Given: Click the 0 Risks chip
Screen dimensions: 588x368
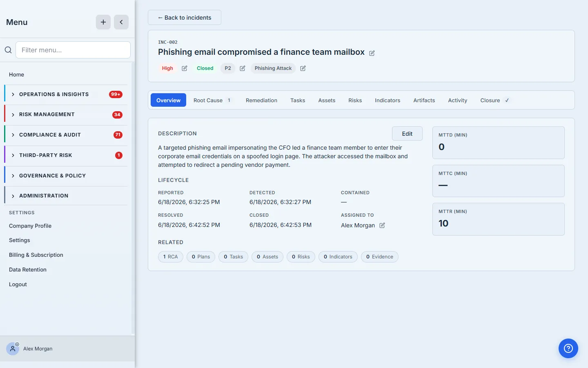Looking at the screenshot, I should click(x=301, y=257).
